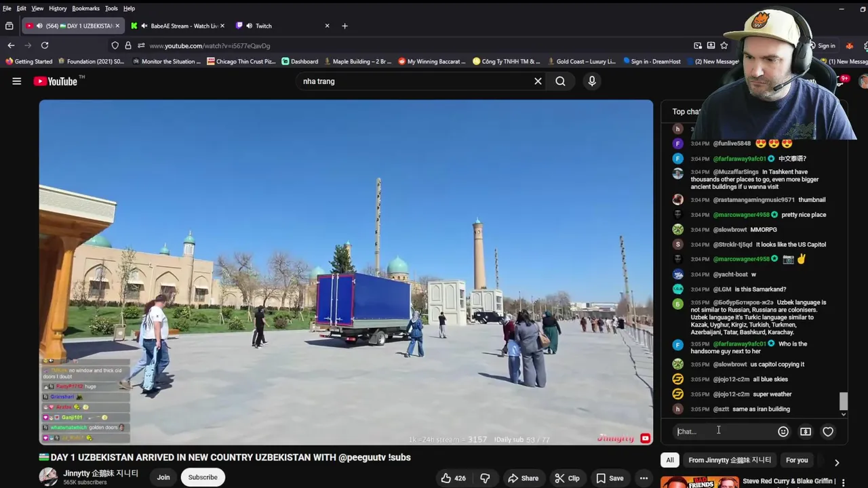The height and width of the screenshot is (488, 868).
Task: Open more actions three-dot menu under video
Action: [644, 479]
